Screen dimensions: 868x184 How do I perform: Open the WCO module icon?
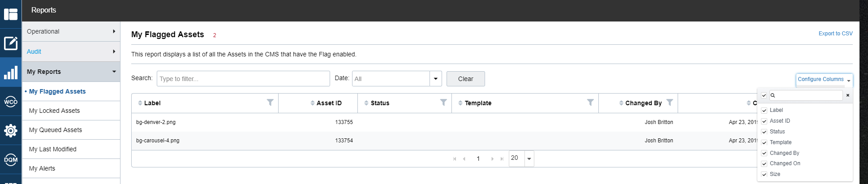[x=11, y=102]
